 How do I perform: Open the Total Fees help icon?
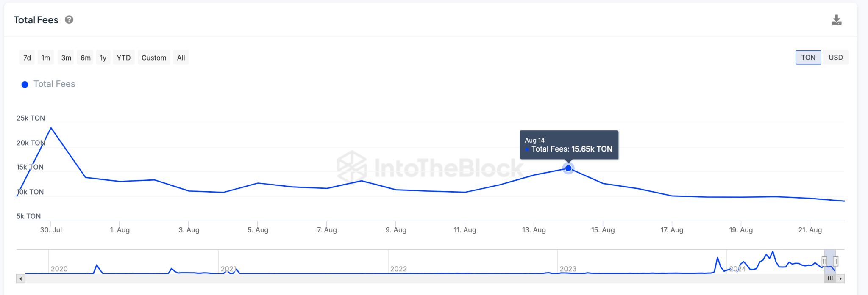coord(69,20)
